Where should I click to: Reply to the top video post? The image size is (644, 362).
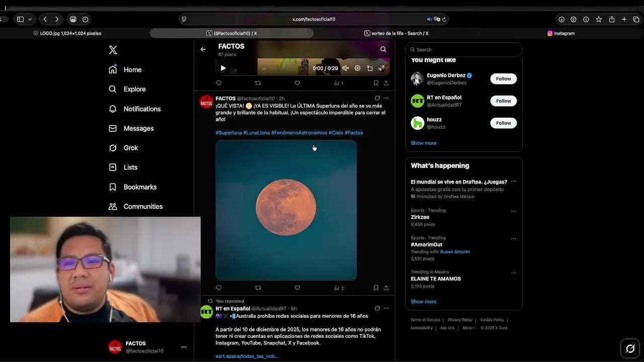tap(218, 83)
